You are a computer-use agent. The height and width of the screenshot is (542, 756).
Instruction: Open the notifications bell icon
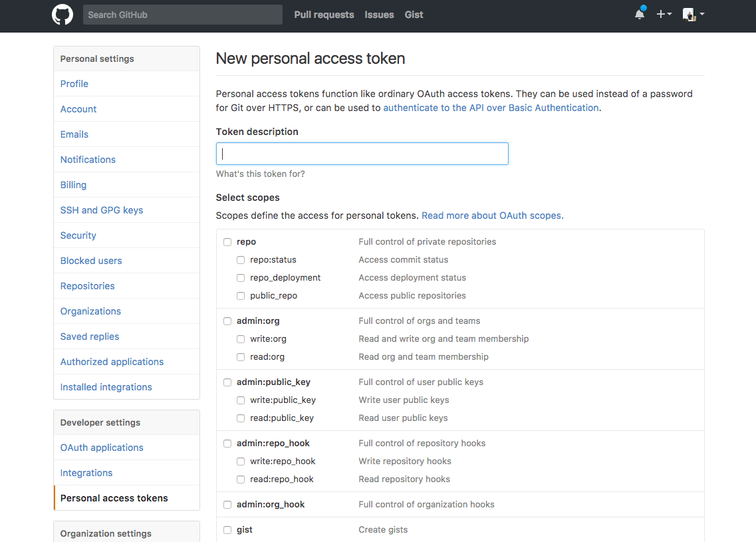(640, 14)
